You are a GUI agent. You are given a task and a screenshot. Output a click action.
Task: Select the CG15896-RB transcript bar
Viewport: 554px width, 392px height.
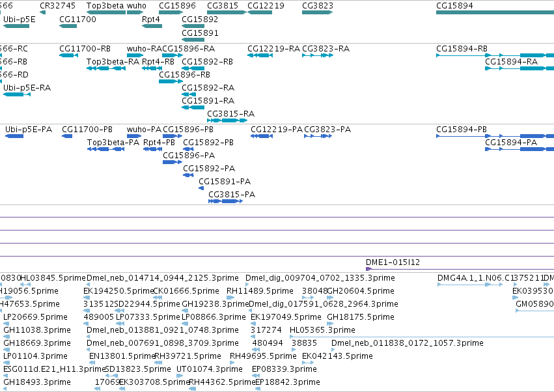click(x=171, y=81)
